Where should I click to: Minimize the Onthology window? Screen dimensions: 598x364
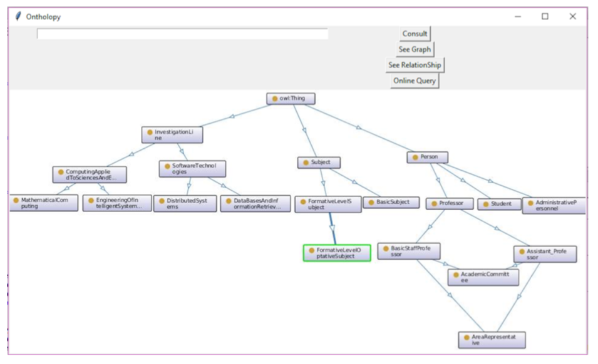click(517, 16)
